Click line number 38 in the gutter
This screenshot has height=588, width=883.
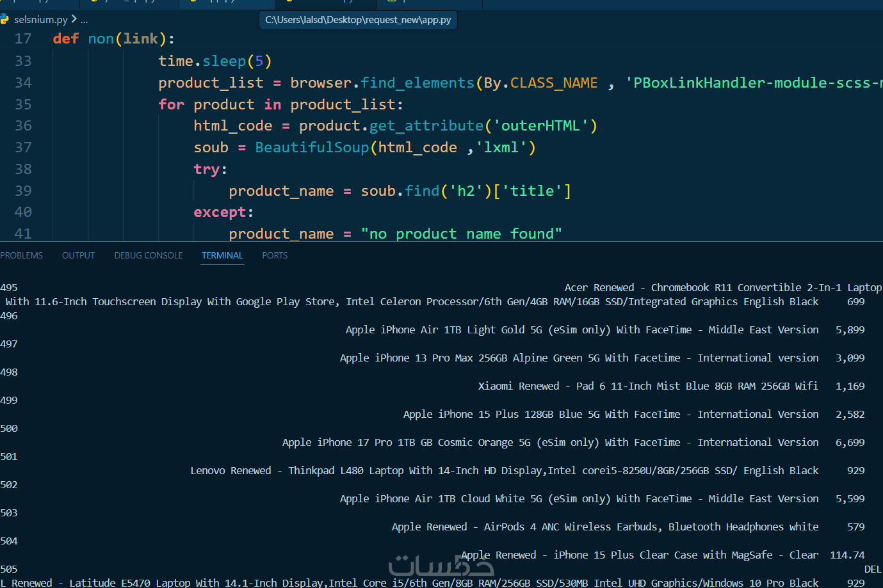(x=23, y=170)
